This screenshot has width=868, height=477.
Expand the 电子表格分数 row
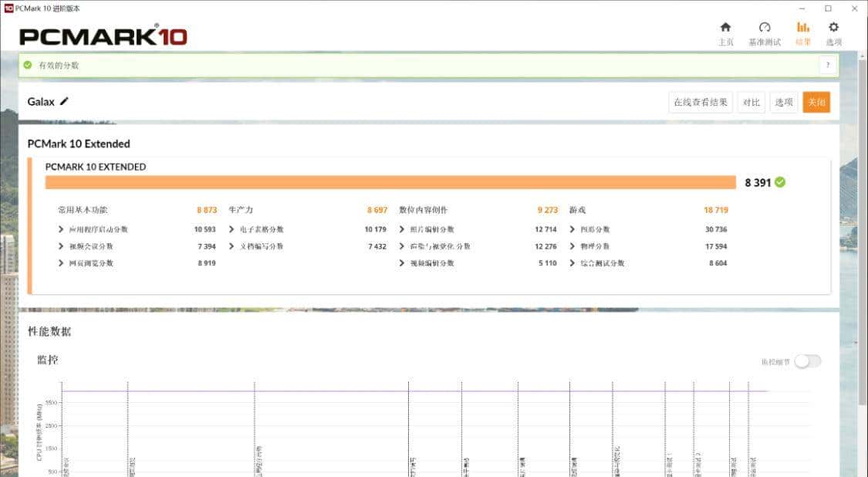(231, 229)
